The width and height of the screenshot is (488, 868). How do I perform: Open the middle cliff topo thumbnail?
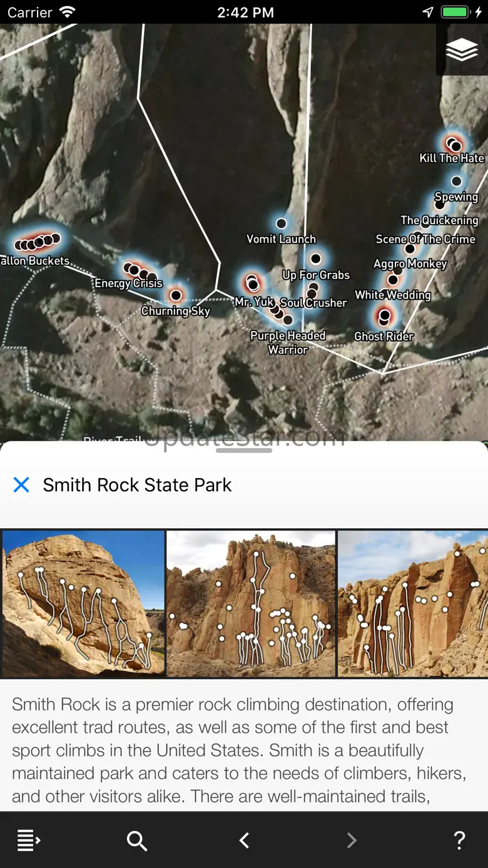point(251,603)
